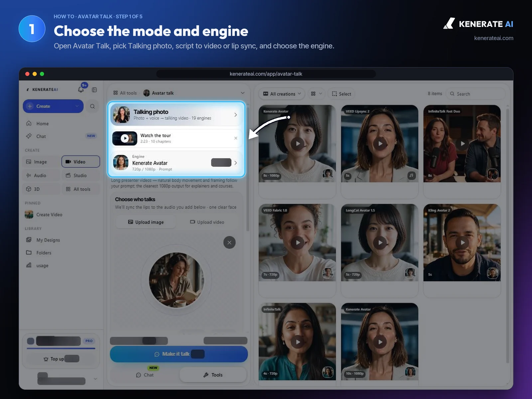Open the grid view layout dropdown
The height and width of the screenshot is (399, 532).
[316, 94]
